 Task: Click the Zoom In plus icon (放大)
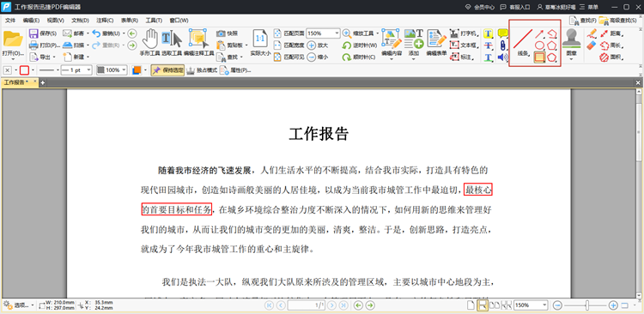tap(312, 45)
